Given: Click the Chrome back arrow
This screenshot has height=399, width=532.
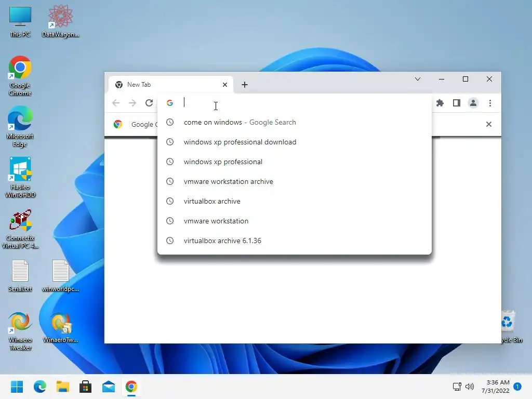Looking at the screenshot, I should [x=116, y=103].
